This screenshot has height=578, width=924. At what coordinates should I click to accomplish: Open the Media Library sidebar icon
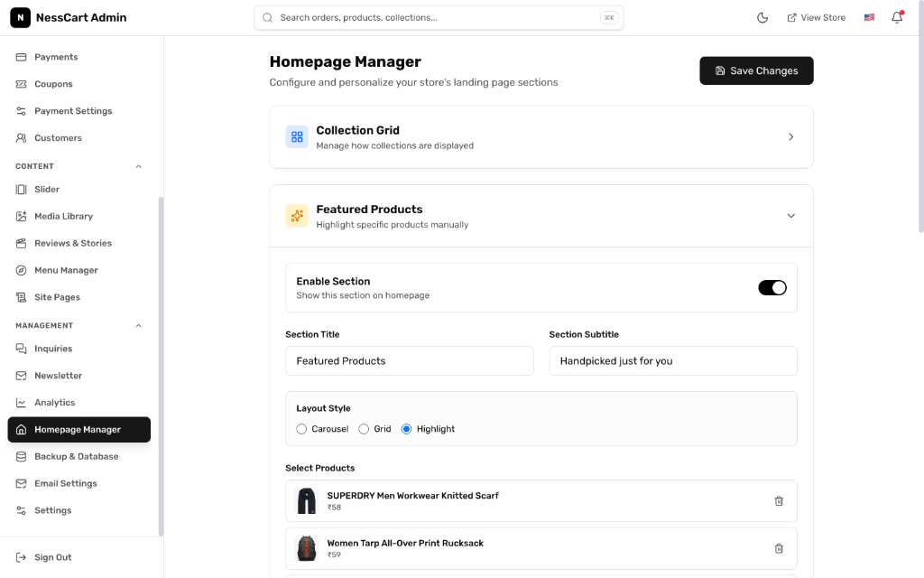[21, 216]
